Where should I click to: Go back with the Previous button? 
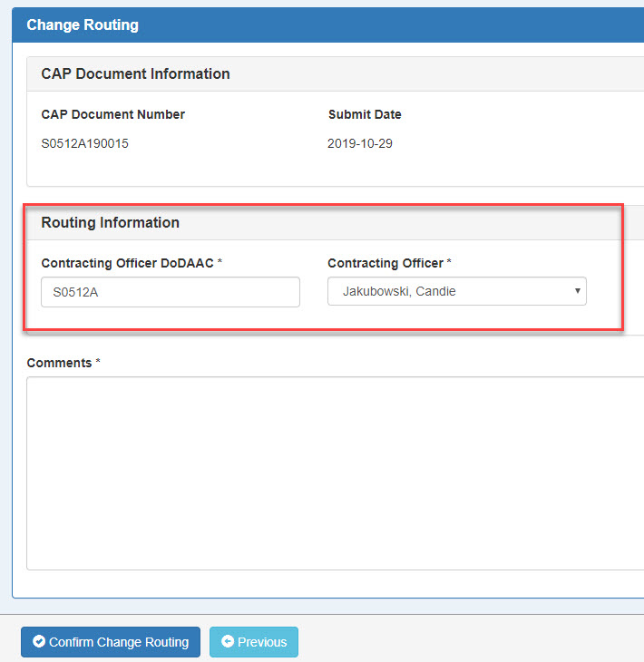coord(253,642)
